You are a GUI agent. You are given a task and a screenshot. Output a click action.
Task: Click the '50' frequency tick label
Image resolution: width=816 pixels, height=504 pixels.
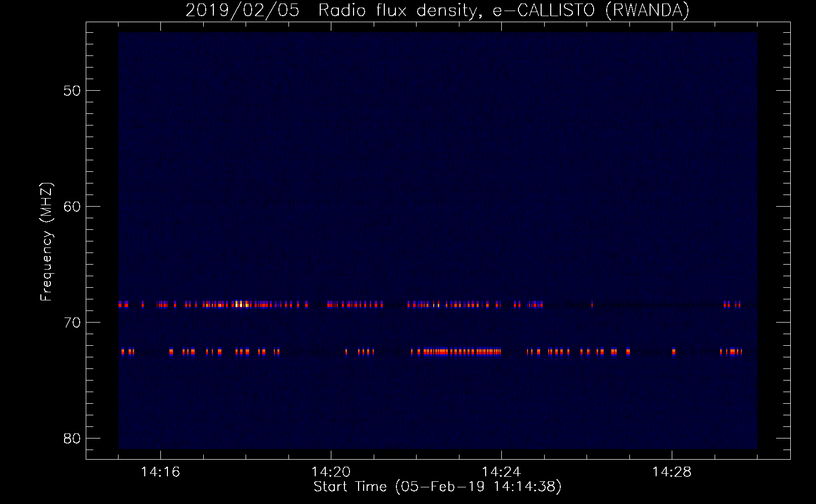72,91
